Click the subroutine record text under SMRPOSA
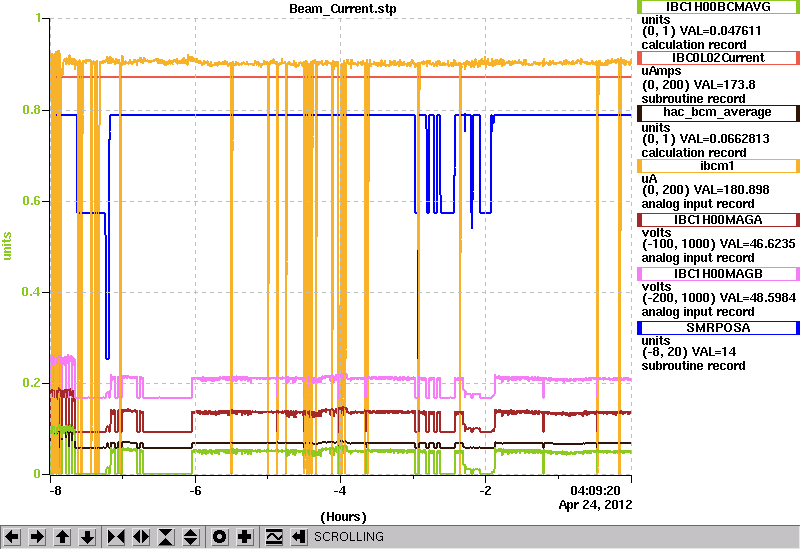Viewport: 800px width, 549px height. click(x=693, y=366)
